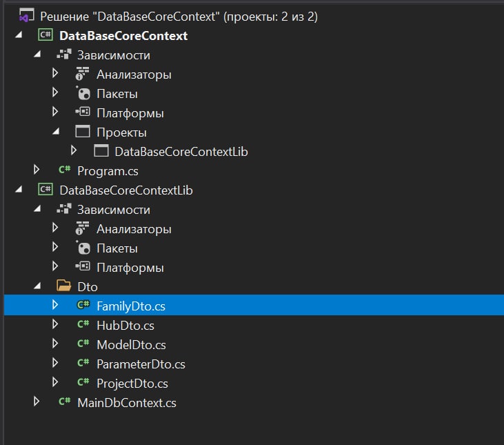The height and width of the screenshot is (445, 504).
Task: Click the C# project icon of DataBaseCoreContext
Action: coord(46,34)
